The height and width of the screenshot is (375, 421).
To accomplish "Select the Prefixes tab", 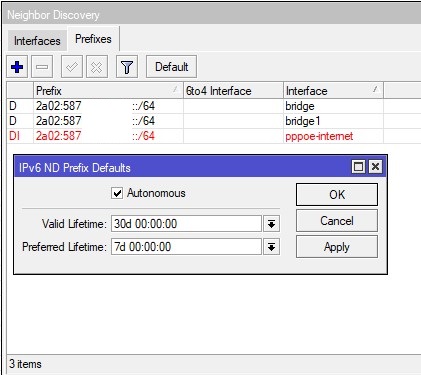I will tap(93, 39).
